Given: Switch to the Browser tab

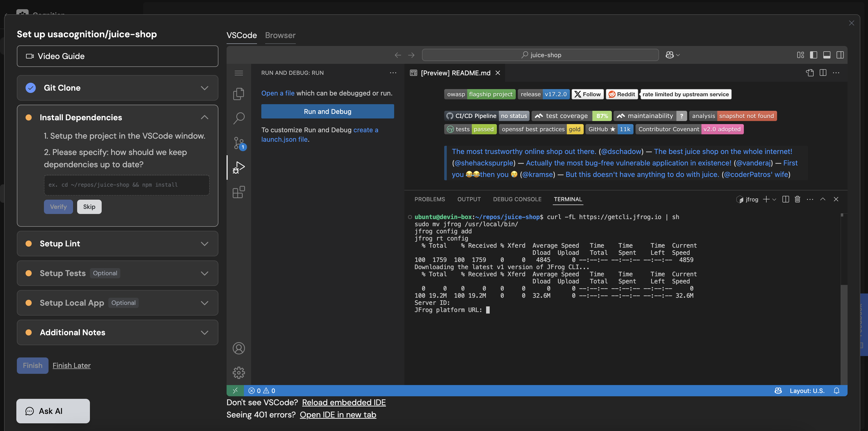Looking at the screenshot, I should tap(280, 35).
